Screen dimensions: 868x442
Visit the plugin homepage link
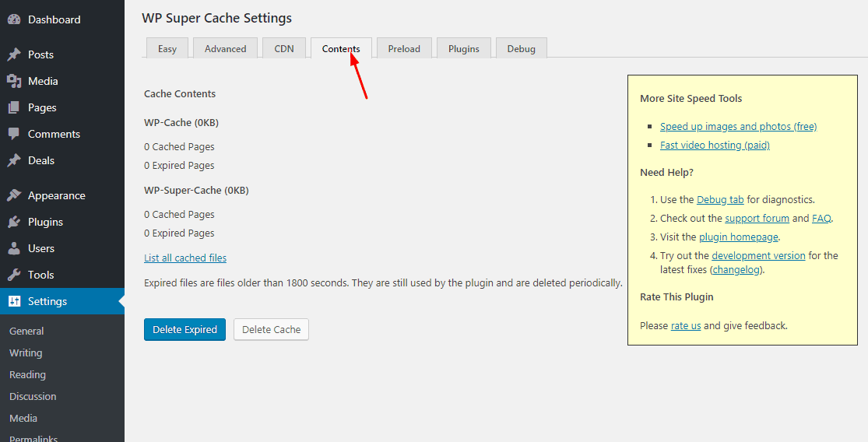(x=739, y=237)
